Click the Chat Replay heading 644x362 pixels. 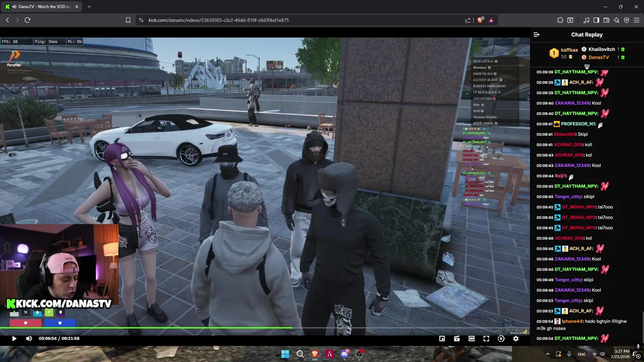[x=587, y=35]
